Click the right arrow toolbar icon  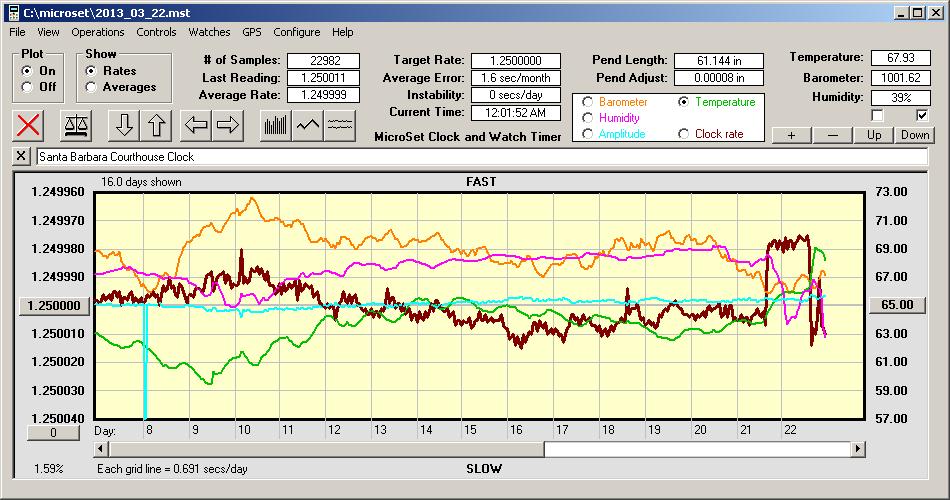[228, 125]
